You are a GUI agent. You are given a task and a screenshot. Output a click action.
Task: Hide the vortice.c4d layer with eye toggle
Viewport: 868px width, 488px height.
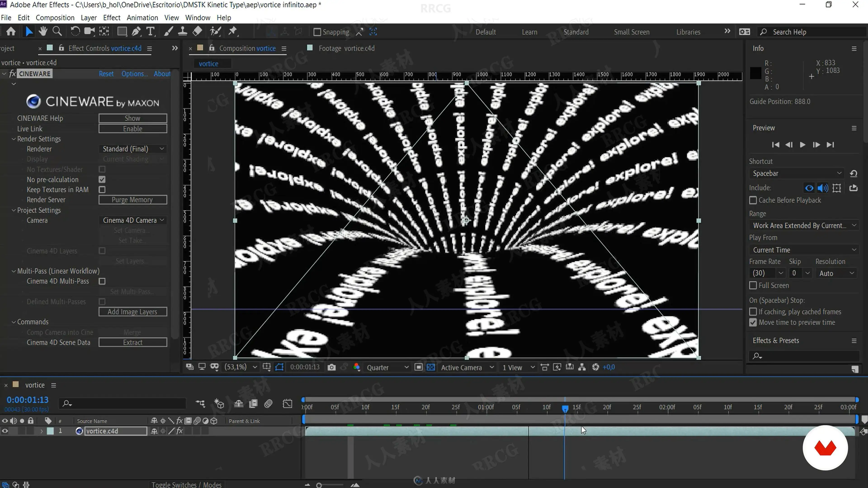[x=5, y=431]
